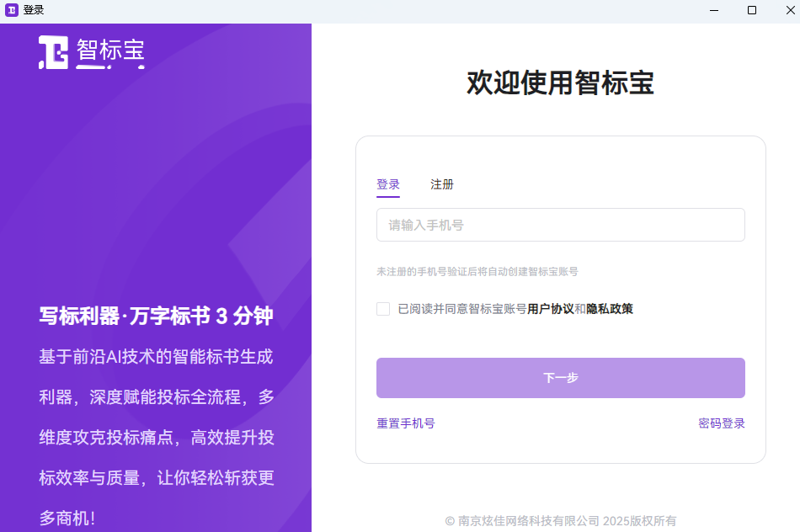Open the 用户协议 link
The image size is (800, 532).
(550, 309)
